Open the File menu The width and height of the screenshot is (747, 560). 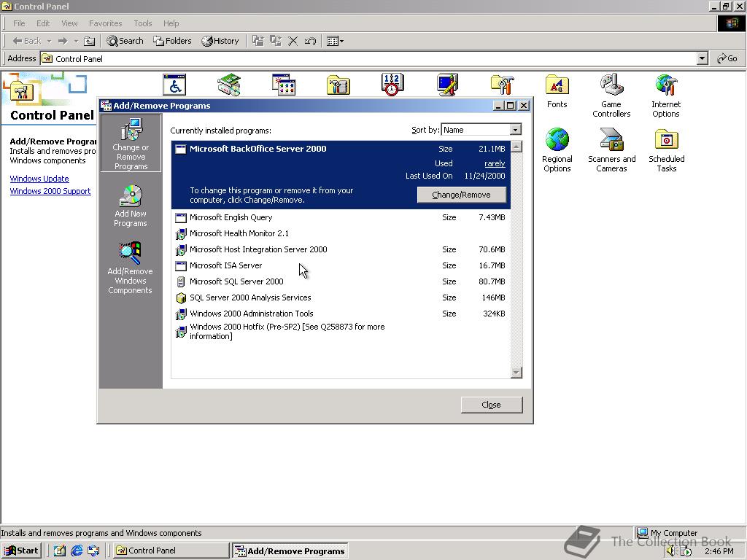pos(19,23)
